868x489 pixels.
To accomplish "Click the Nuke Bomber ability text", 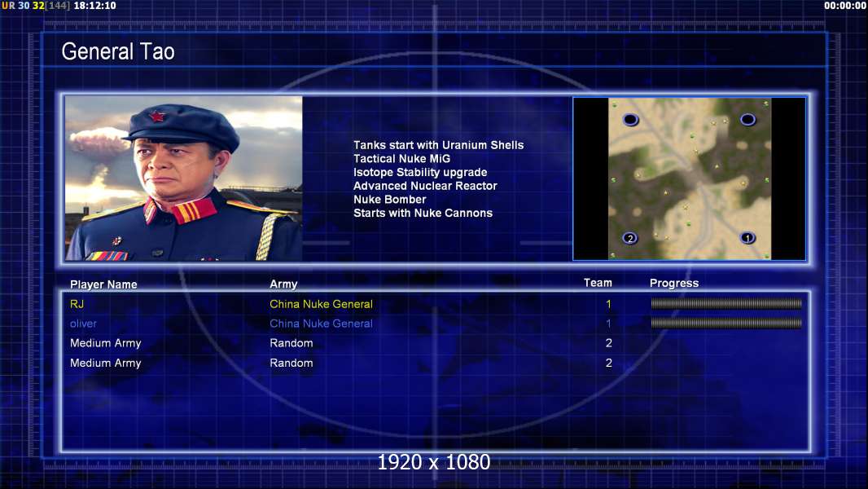I will (390, 200).
